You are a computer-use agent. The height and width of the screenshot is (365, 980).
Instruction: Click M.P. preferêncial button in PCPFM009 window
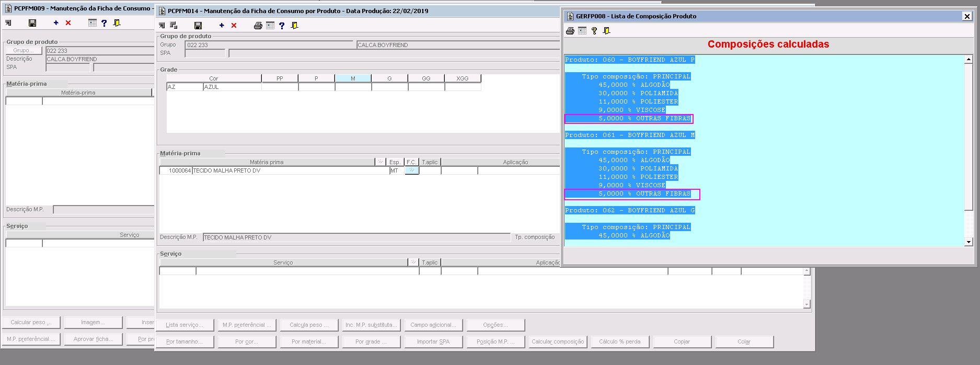click(x=31, y=339)
